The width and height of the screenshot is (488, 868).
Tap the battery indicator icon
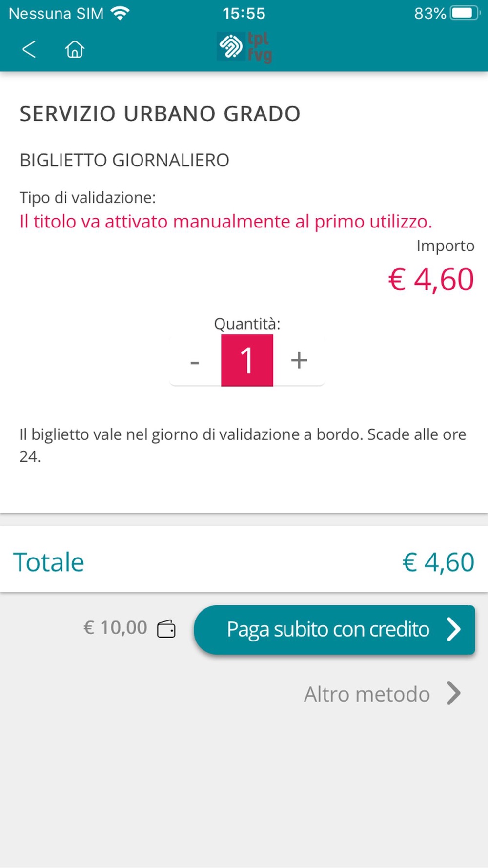(x=466, y=13)
